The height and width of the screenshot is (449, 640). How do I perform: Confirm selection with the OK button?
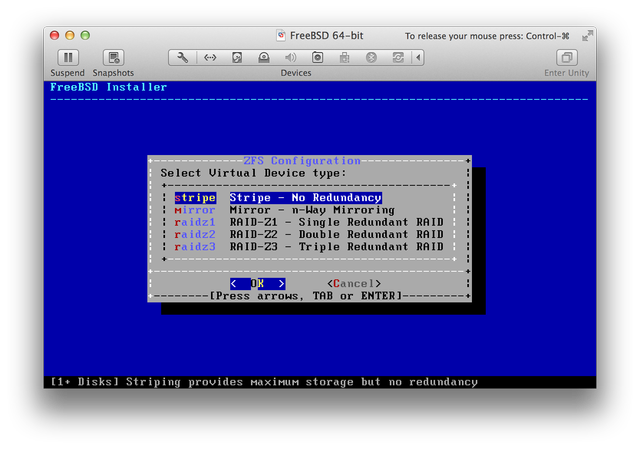[258, 284]
